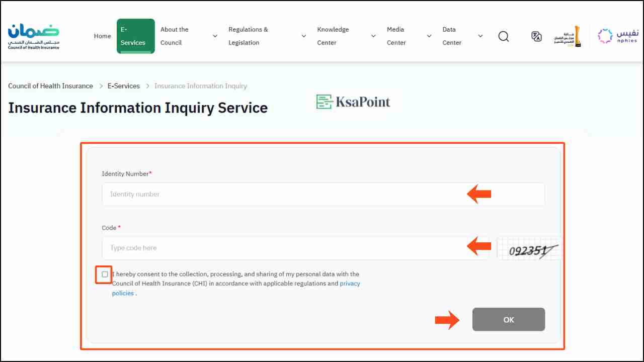This screenshot has width=644, height=362.
Task: Expand the Media Center dropdown
Action: point(429,36)
